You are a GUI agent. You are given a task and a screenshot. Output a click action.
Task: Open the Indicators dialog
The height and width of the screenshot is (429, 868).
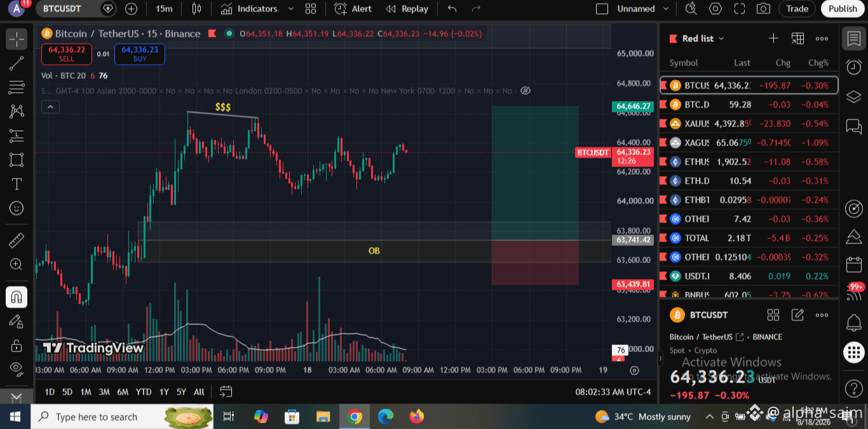248,9
